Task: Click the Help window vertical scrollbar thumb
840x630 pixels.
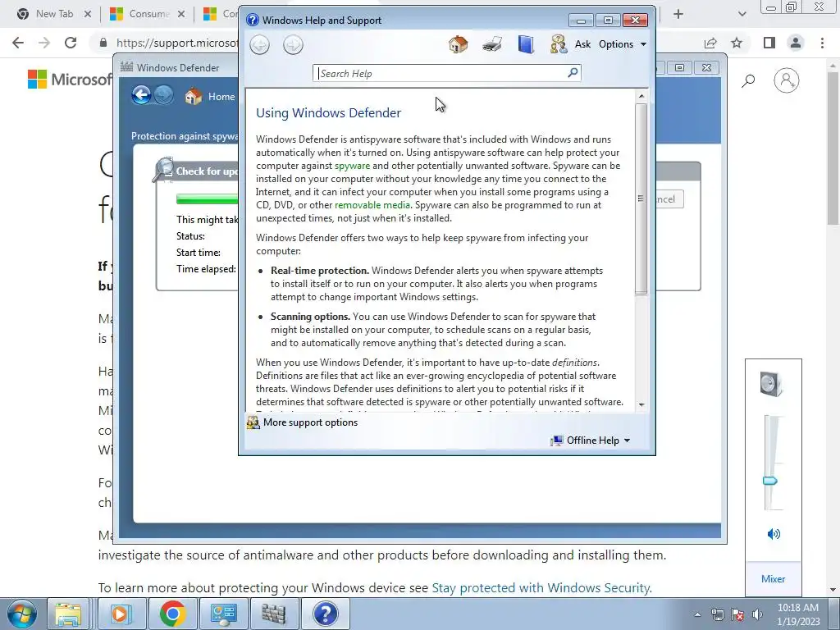Action: coord(641,199)
